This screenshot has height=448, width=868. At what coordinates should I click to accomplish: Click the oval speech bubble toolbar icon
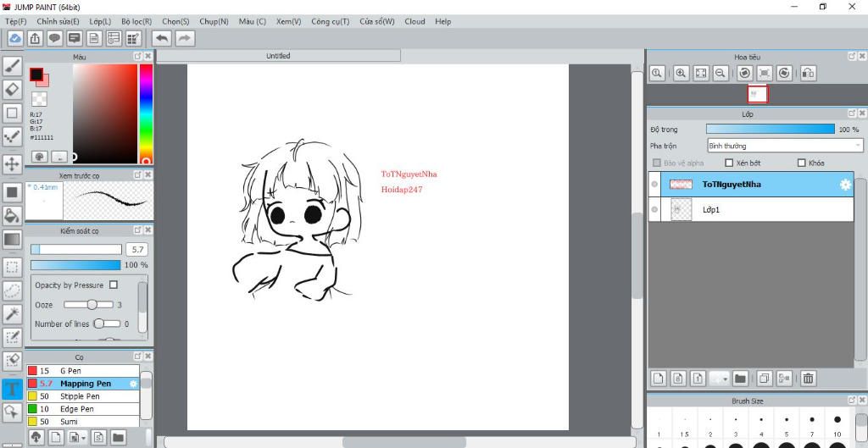(x=54, y=38)
